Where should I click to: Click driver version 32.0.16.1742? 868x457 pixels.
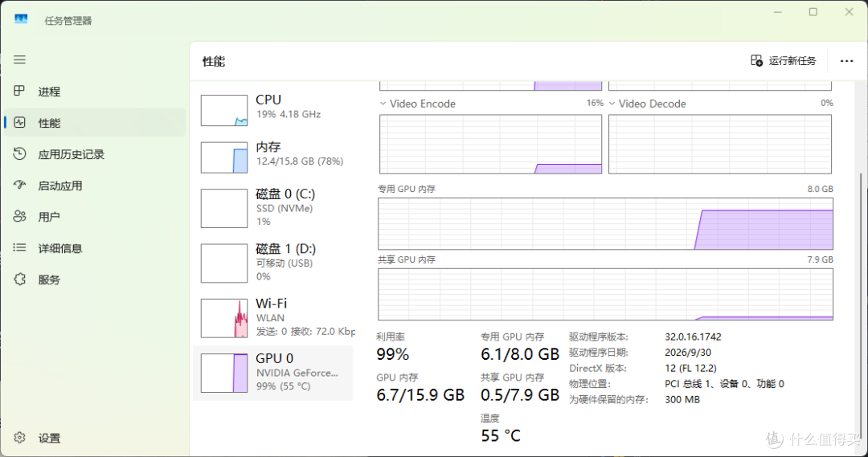pos(693,337)
